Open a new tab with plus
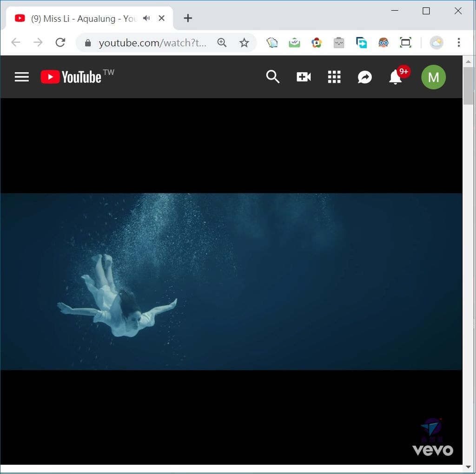476x474 pixels. pyautogui.click(x=188, y=18)
